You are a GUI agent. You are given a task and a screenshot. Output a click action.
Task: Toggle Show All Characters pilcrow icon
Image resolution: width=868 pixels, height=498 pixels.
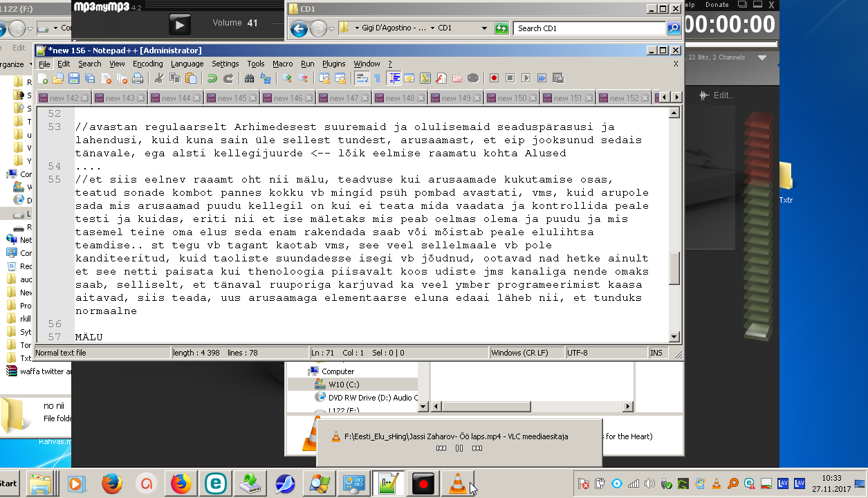point(377,78)
